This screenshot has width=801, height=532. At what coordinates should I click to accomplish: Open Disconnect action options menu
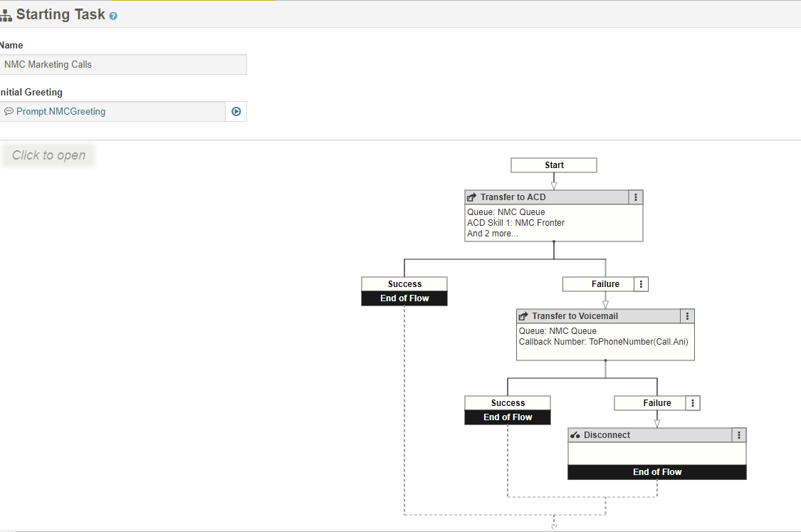click(x=738, y=435)
